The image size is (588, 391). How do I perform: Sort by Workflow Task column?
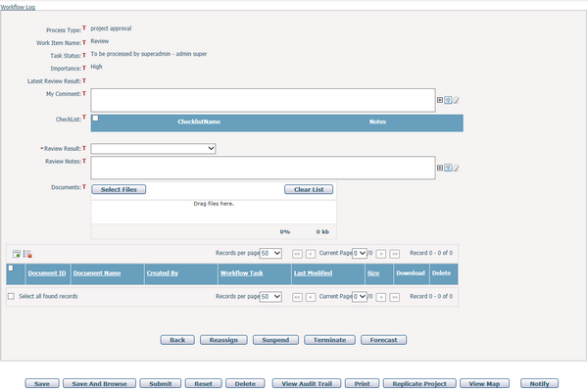click(241, 272)
